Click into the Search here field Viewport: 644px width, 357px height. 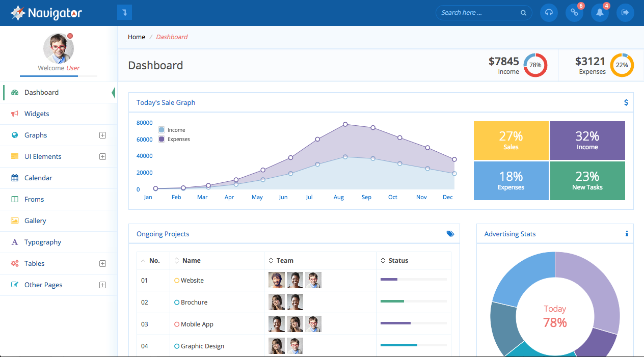pyautogui.click(x=478, y=13)
